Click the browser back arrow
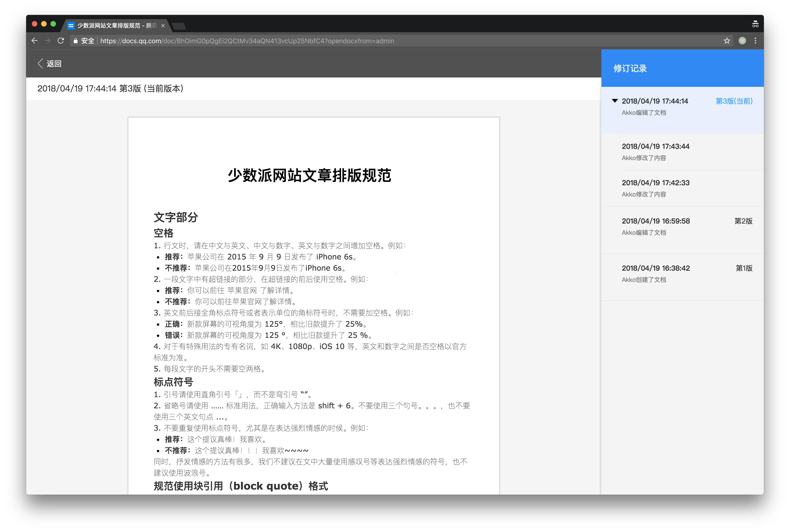This screenshot has height=532, width=790. pos(34,41)
